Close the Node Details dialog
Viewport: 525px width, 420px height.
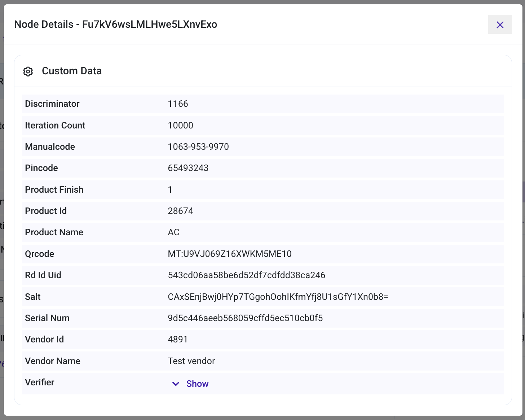[x=500, y=25]
